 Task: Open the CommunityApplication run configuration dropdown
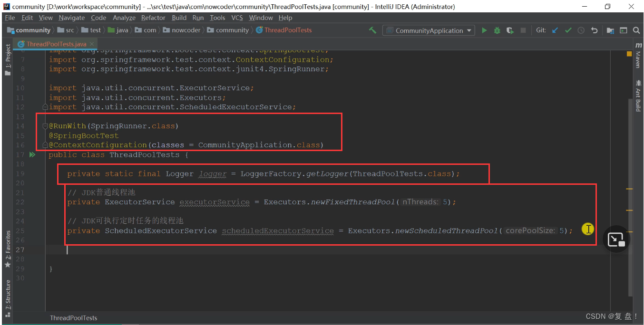(429, 30)
